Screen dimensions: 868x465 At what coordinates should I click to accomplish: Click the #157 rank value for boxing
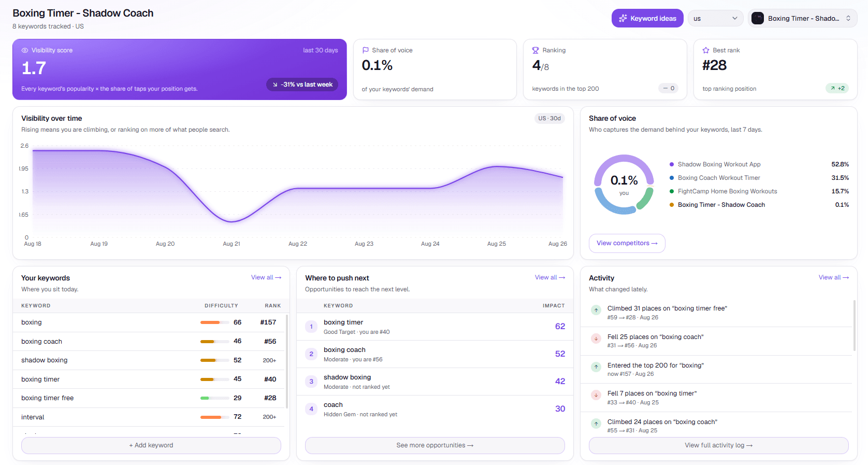pos(268,322)
